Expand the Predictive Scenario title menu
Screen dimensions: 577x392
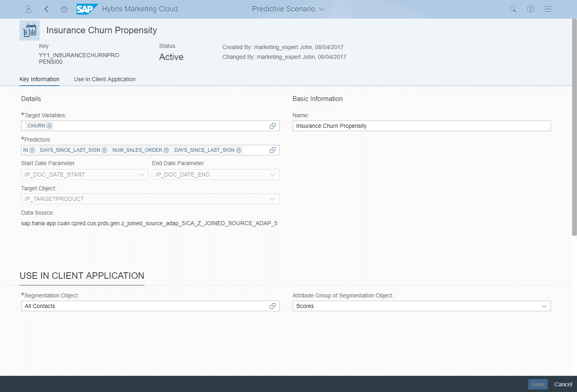click(x=288, y=9)
